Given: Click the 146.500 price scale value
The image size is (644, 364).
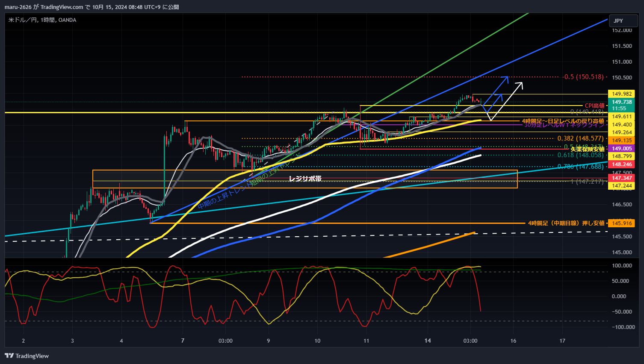Looking at the screenshot, I should point(622,205).
